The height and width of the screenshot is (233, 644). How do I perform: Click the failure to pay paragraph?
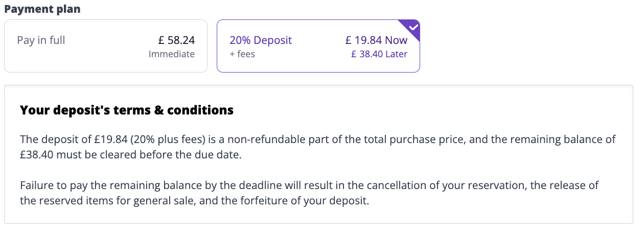tap(309, 193)
